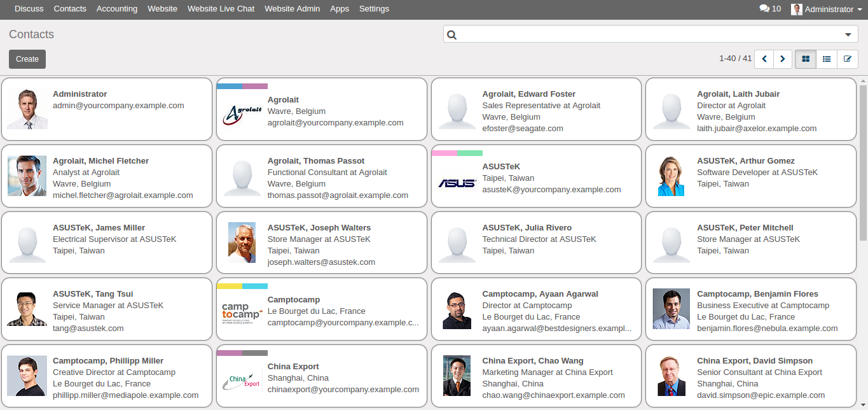Switch to the list view of contacts
Screen dimensions: 868x410
(x=826, y=59)
